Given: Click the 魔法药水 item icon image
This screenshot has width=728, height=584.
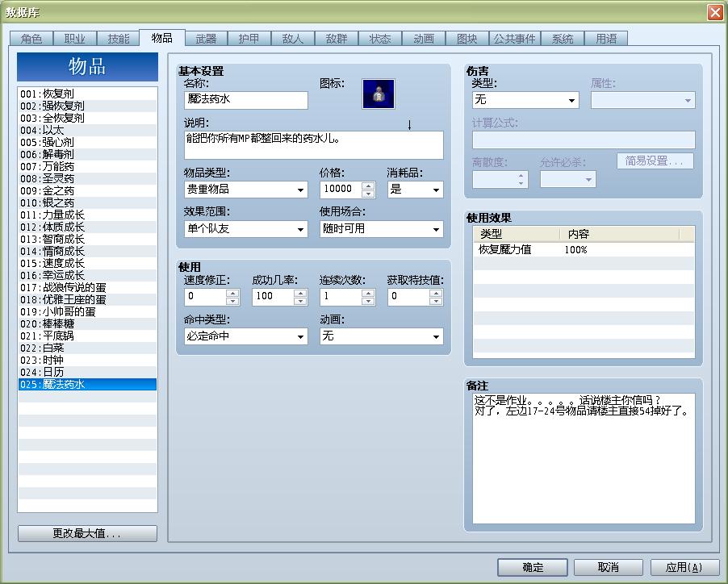Looking at the screenshot, I should coord(377,94).
